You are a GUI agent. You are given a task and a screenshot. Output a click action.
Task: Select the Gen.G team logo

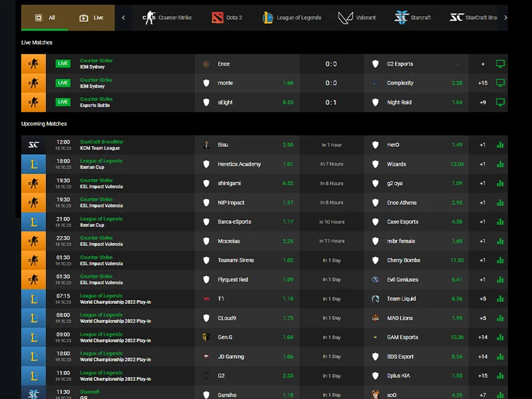click(x=206, y=337)
